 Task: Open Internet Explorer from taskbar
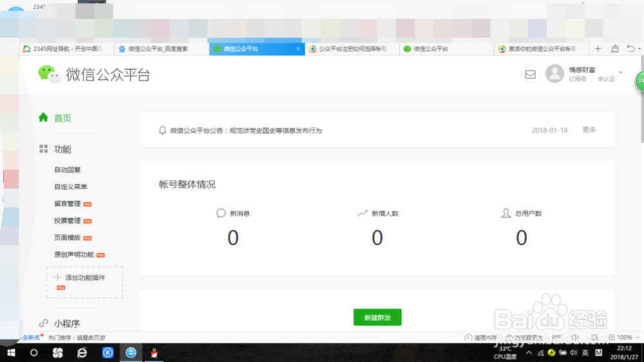pyautogui.click(x=82, y=352)
